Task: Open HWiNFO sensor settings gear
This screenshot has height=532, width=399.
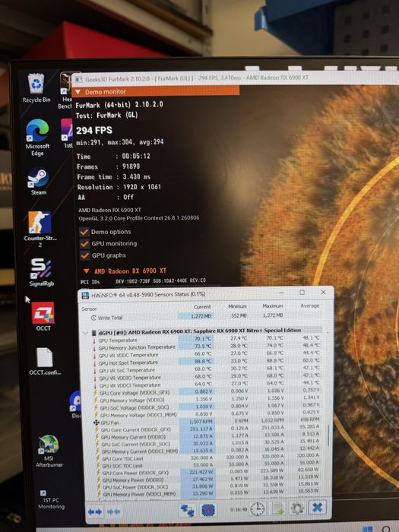Action: [x=298, y=508]
